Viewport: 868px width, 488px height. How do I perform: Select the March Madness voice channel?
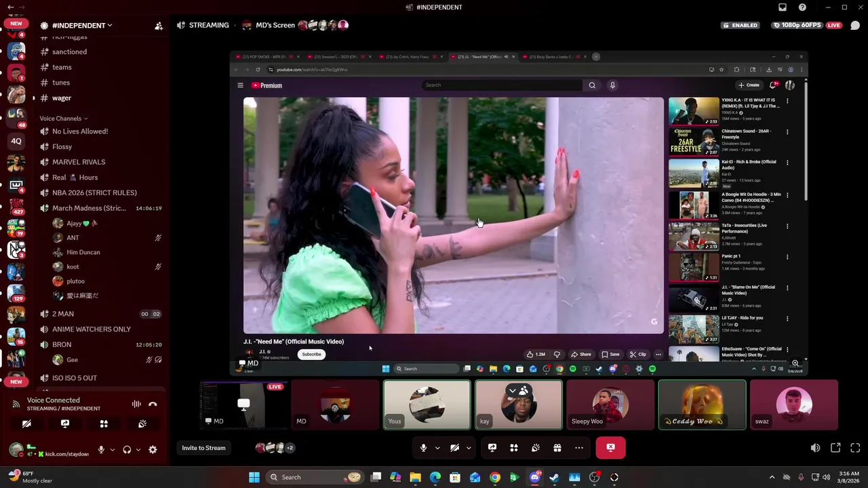click(x=89, y=209)
